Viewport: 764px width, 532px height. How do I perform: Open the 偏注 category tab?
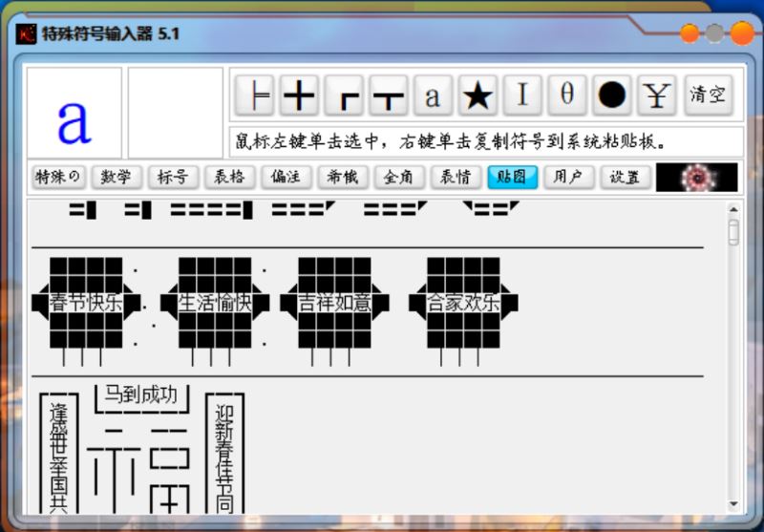286,177
